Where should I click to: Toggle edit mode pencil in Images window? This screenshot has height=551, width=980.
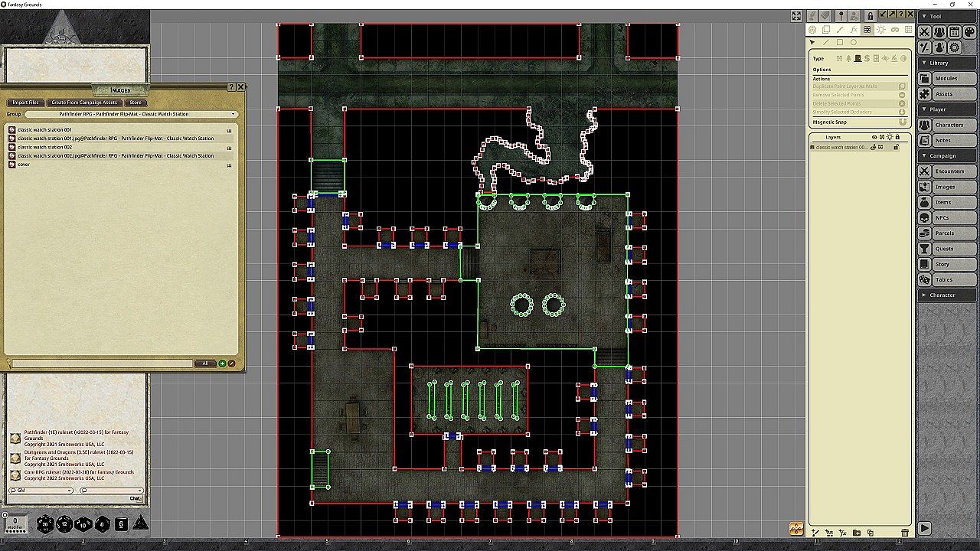[x=231, y=364]
